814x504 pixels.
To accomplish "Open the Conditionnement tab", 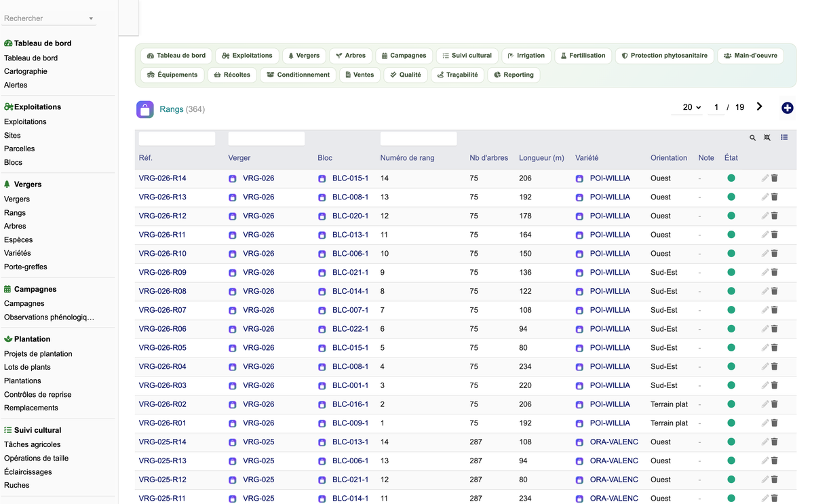I will pos(298,75).
